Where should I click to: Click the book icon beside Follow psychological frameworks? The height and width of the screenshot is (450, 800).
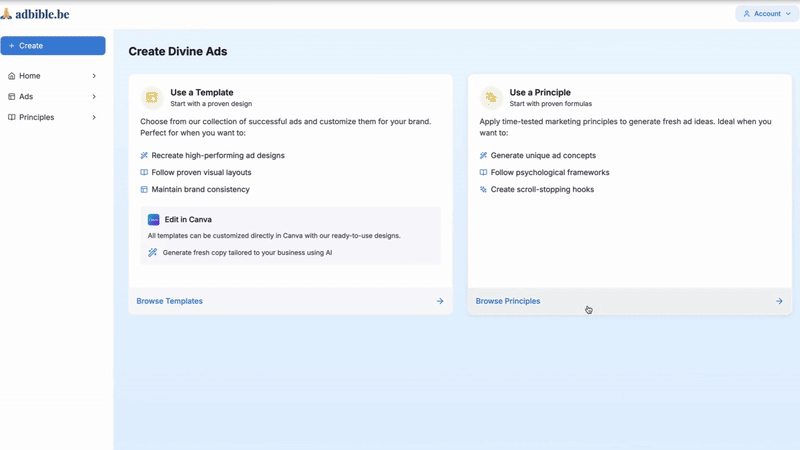[x=483, y=172]
